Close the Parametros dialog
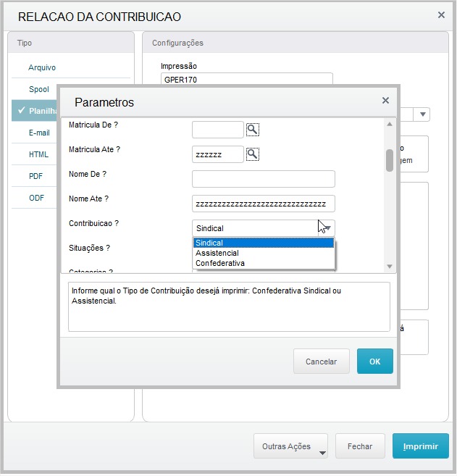 click(x=385, y=101)
